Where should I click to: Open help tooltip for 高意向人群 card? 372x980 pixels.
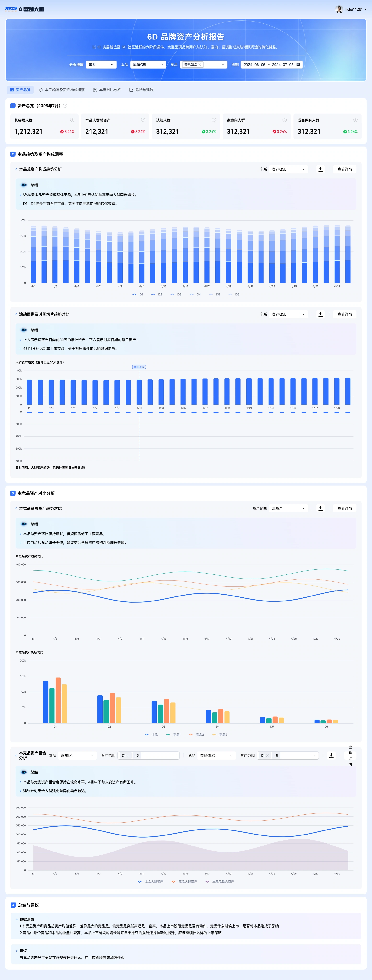point(284,120)
